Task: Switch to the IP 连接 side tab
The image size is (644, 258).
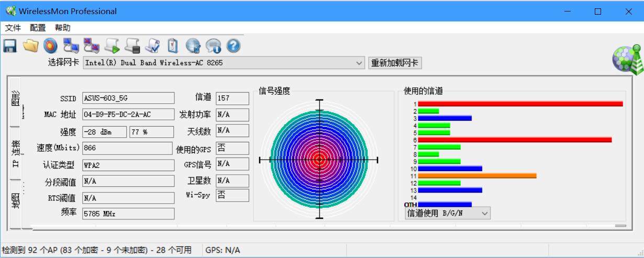Action: coord(15,153)
